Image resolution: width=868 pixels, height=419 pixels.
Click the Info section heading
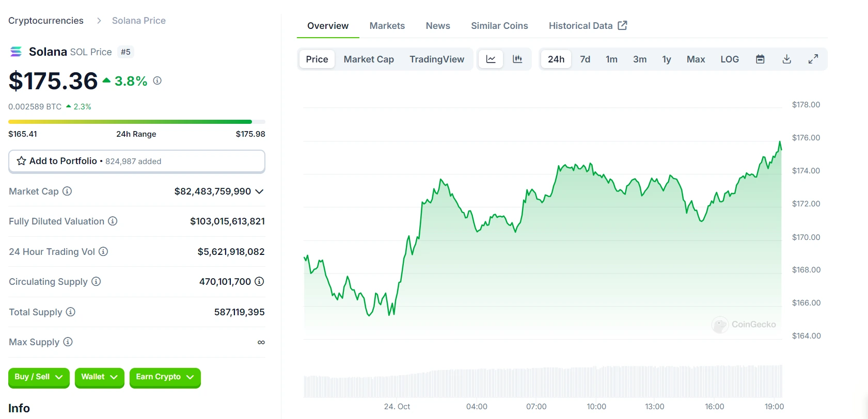[x=19, y=408]
